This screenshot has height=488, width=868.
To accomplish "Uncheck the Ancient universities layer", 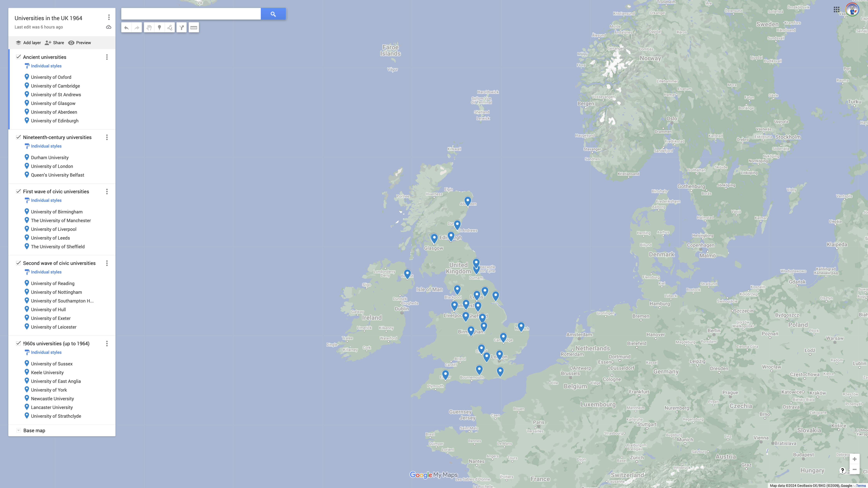I will (19, 57).
